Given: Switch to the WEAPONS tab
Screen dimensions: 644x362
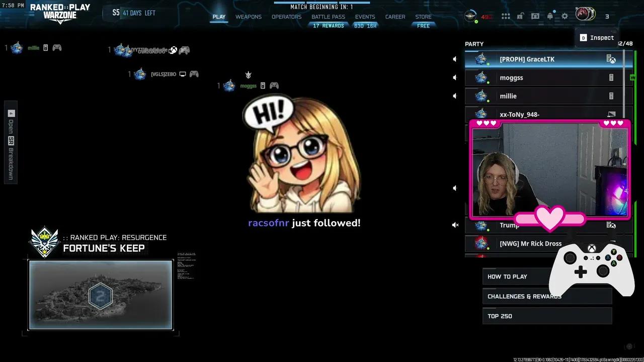Looking at the screenshot, I should (x=249, y=17).
